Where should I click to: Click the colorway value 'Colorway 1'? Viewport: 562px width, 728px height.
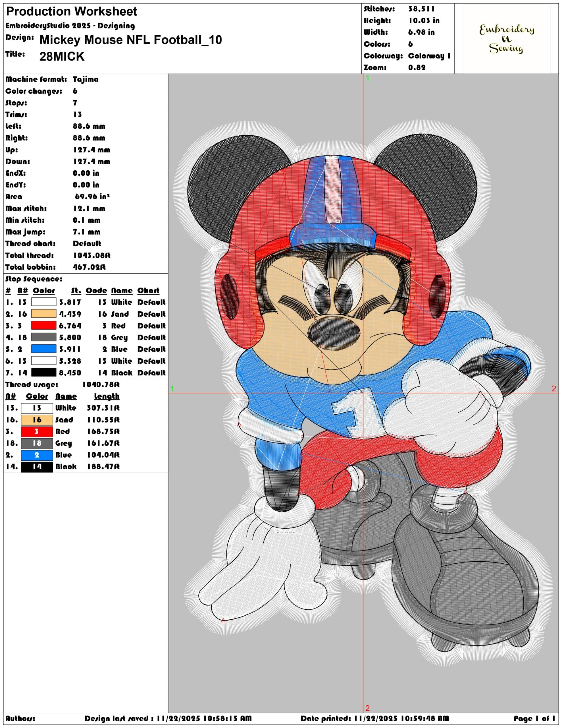(x=429, y=56)
